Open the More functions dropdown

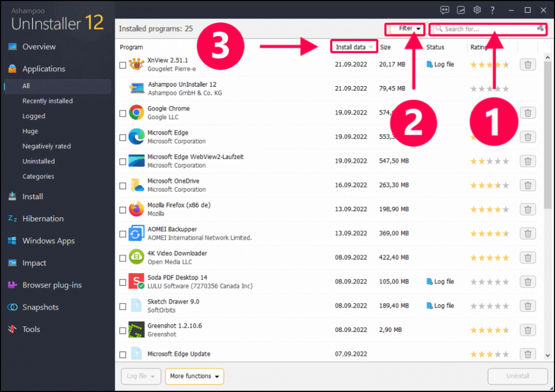pos(195,376)
